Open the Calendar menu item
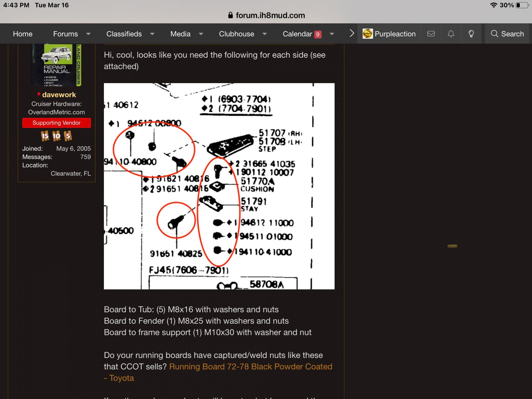This screenshot has width=532, height=399. (297, 34)
